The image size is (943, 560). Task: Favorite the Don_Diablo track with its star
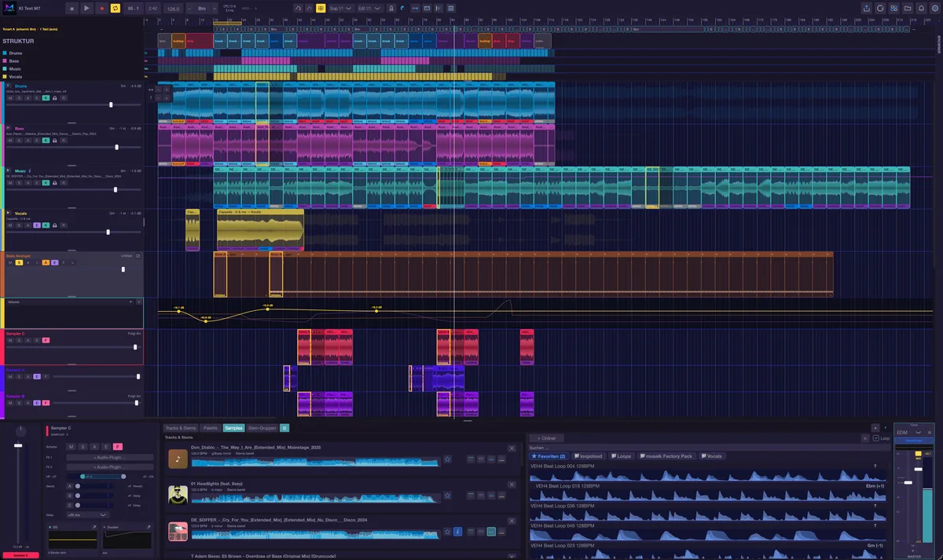(448, 459)
